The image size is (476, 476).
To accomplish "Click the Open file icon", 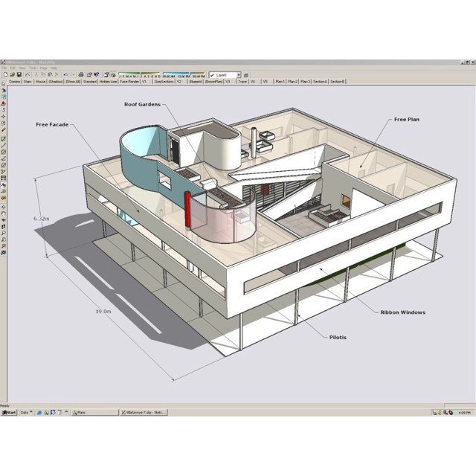I will coord(10,75).
